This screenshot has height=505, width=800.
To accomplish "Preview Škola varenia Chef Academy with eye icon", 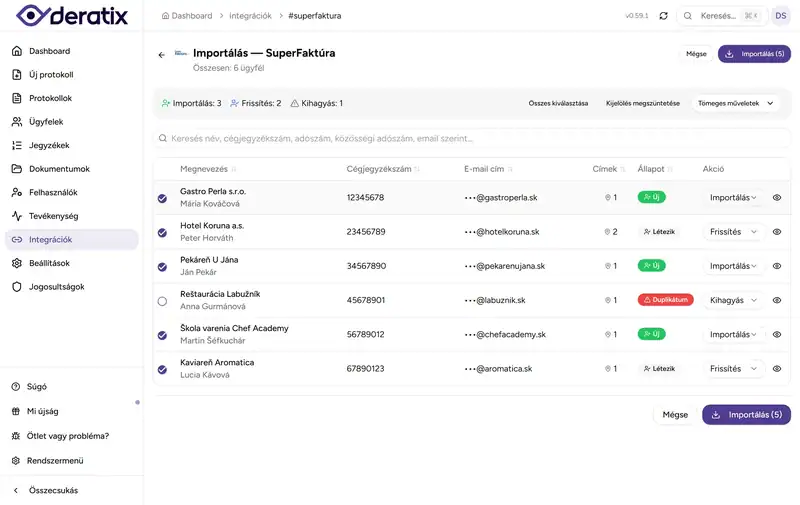I will [x=777, y=334].
